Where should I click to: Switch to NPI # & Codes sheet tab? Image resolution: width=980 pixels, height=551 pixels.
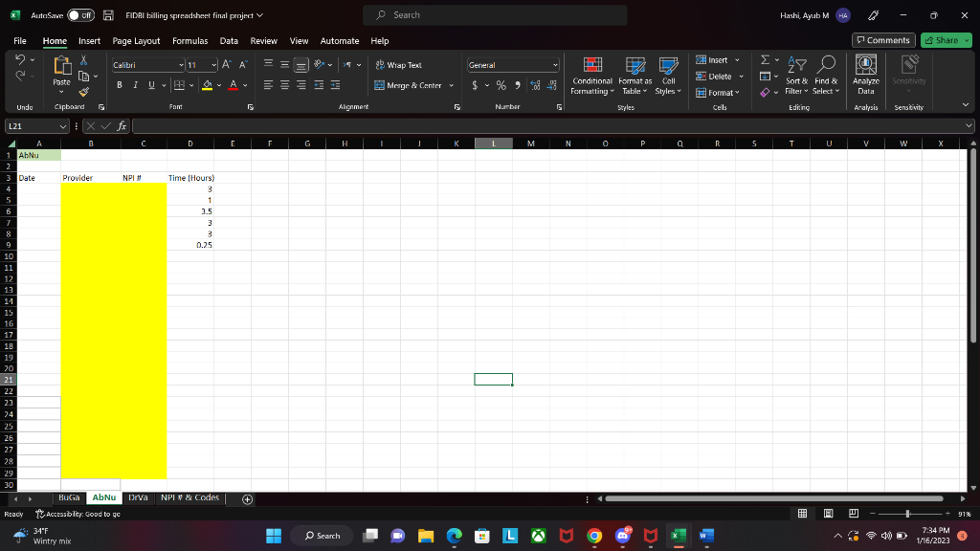tap(189, 497)
